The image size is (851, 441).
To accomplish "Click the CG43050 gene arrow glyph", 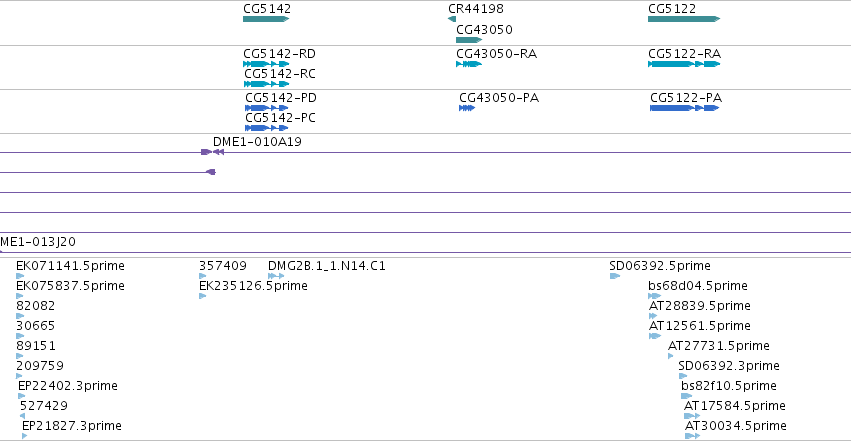I will 469,40.
